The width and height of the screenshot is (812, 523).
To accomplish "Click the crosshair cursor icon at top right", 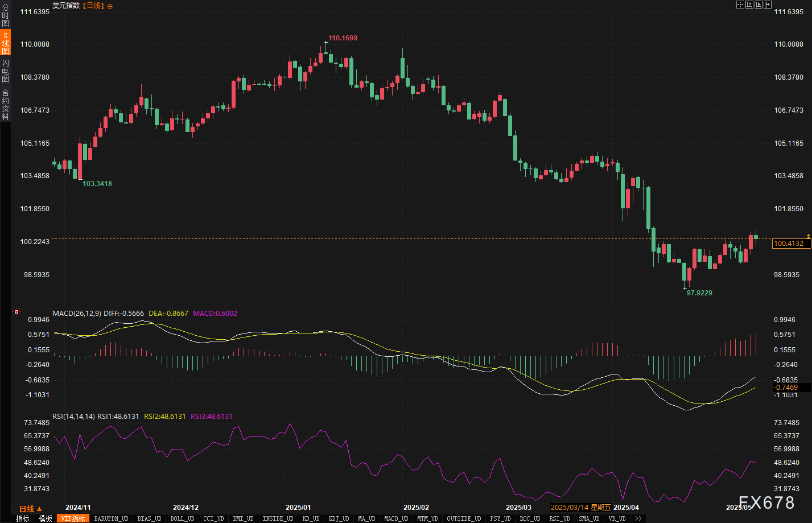I will pos(740,5).
